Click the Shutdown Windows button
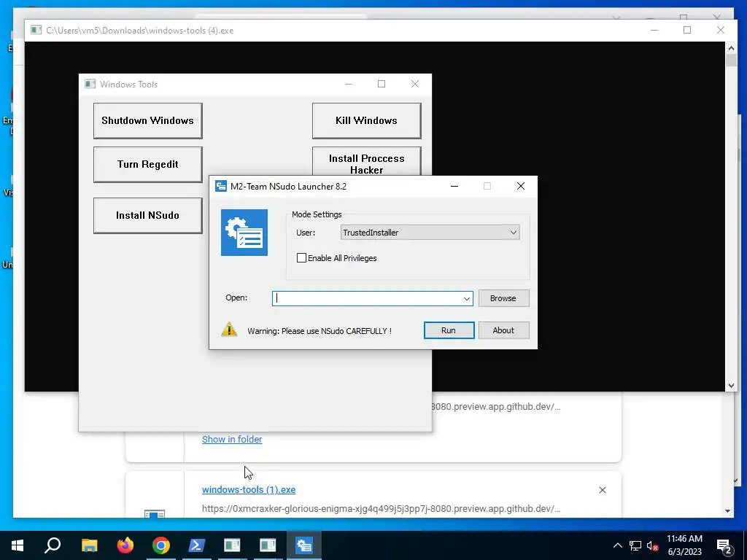This screenshot has width=747, height=560. 147,120
